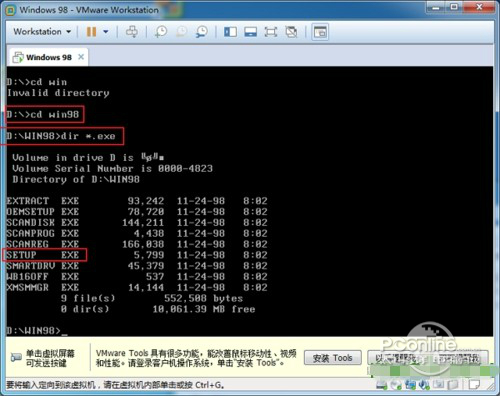Expand the power options arrow beside Pause
The width and height of the screenshot is (500, 396).
click(x=106, y=32)
